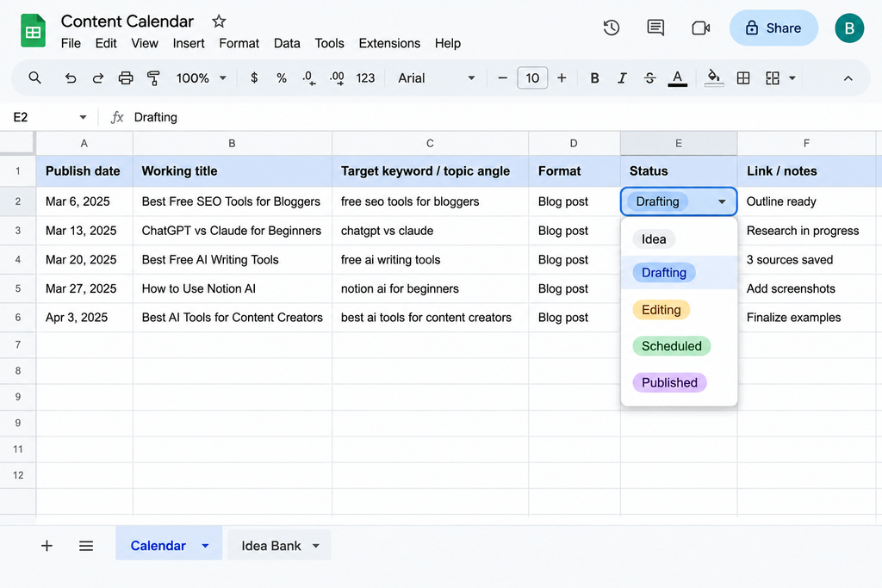Image resolution: width=882 pixels, height=588 pixels.
Task: Open version history clock icon
Action: pyautogui.click(x=611, y=28)
